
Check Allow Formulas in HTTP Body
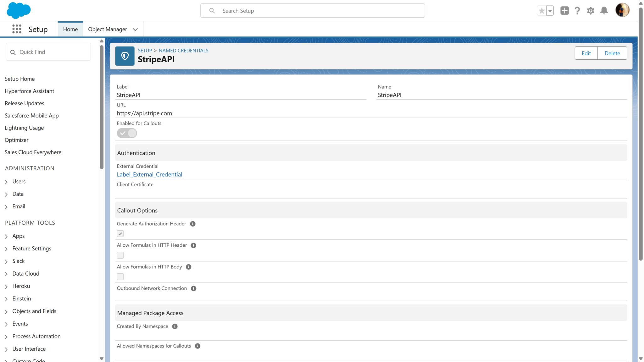point(120,277)
